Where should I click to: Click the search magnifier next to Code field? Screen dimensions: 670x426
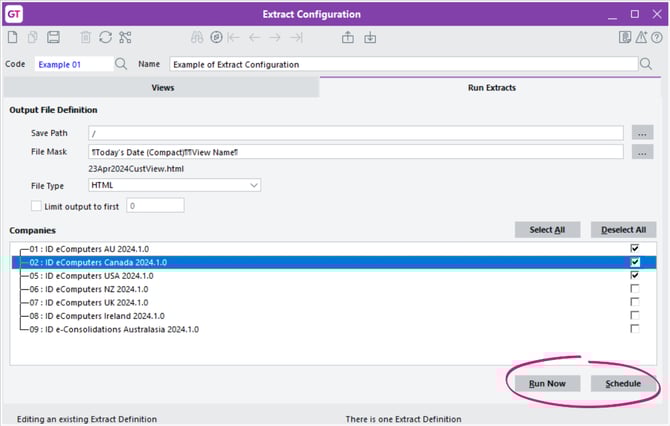point(121,64)
